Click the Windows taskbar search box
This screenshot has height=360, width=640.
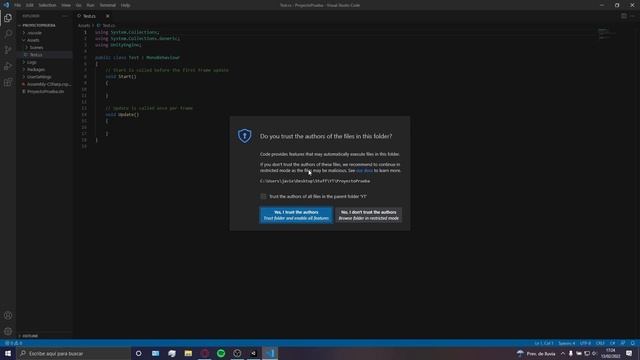73,353
